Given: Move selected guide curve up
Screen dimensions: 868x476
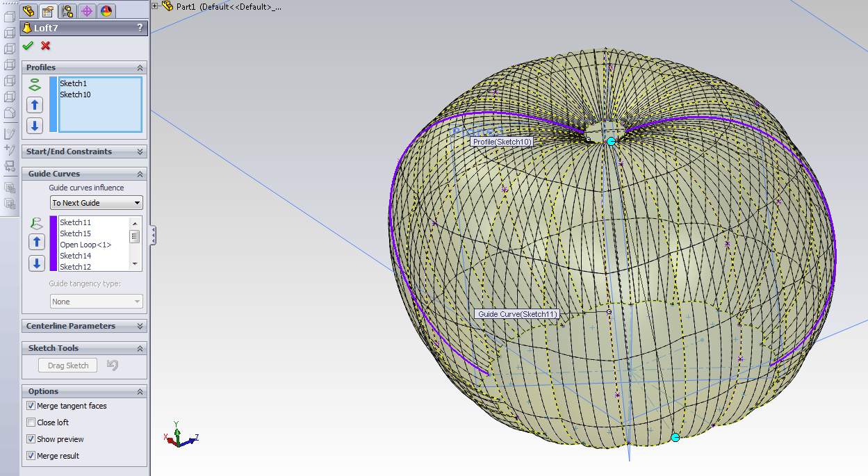Looking at the screenshot, I should (37, 242).
